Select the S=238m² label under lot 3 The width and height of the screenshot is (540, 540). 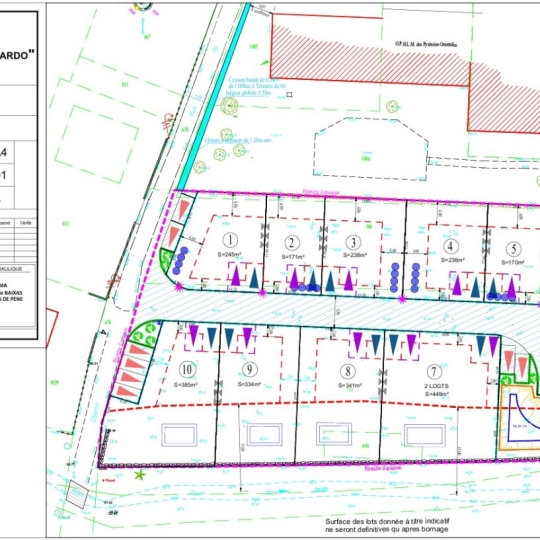pos(355,255)
